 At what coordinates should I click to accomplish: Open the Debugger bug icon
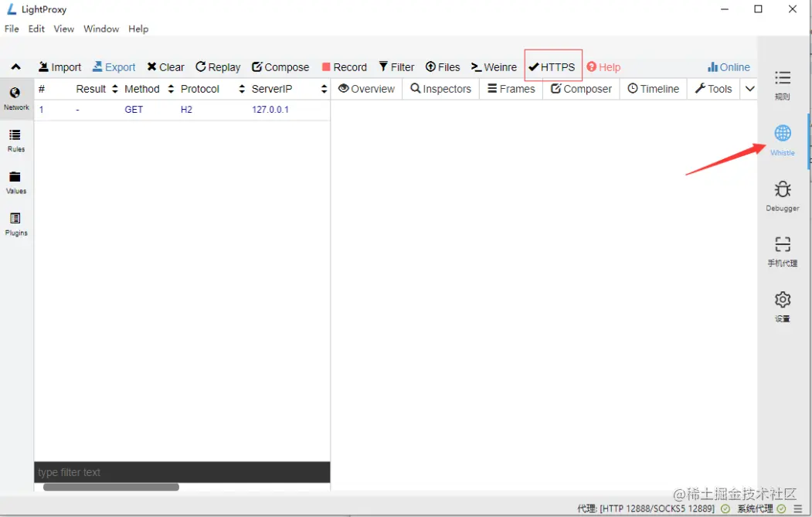[x=783, y=196]
